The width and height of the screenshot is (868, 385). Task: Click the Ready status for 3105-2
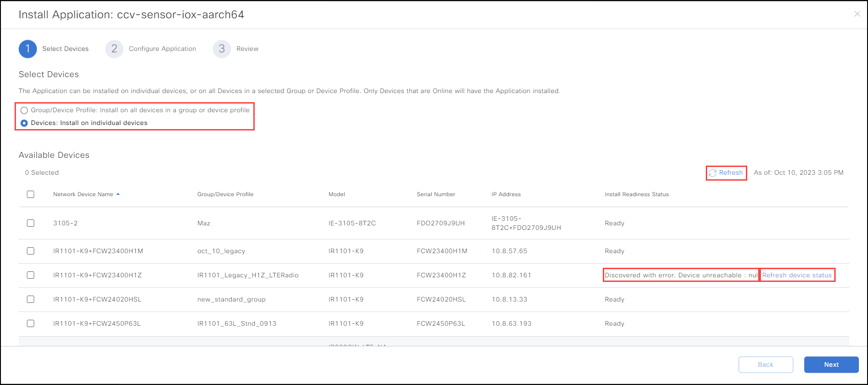coord(614,223)
